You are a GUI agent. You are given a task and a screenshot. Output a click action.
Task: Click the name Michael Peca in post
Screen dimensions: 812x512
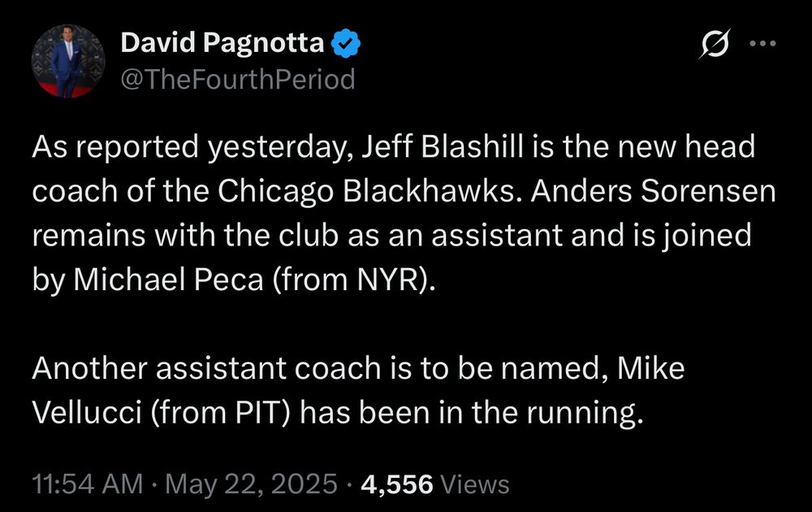(x=168, y=280)
